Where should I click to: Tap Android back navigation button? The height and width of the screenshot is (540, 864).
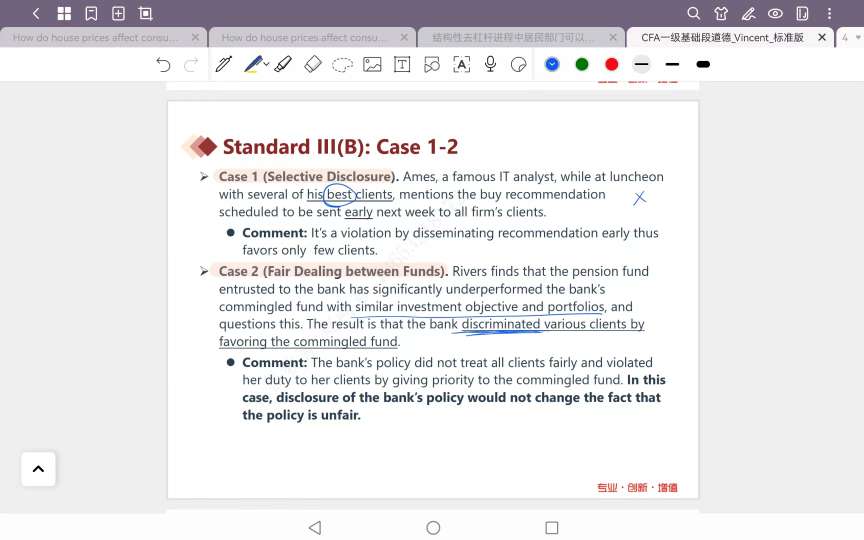click(x=315, y=528)
